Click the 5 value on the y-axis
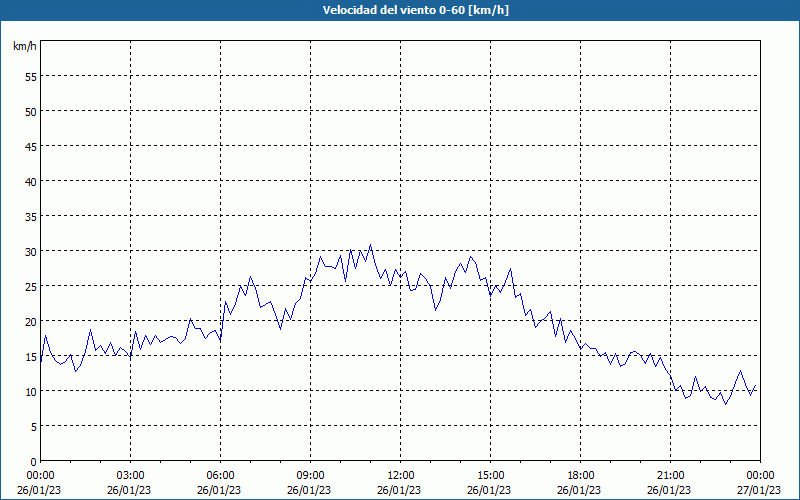The height and width of the screenshot is (500, 800). (34, 427)
